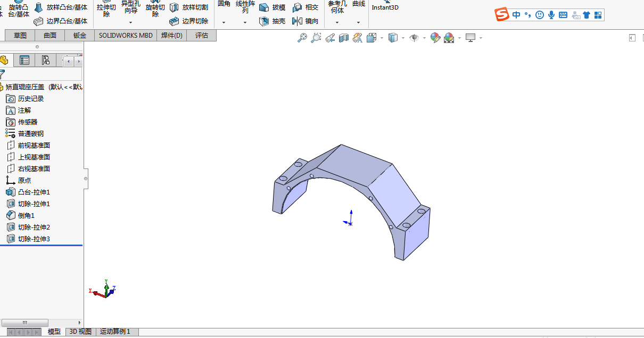Image resolution: width=644 pixels, height=338 pixels.
Task: Click the Zoom to Fit magnifier icon
Action: click(x=302, y=38)
